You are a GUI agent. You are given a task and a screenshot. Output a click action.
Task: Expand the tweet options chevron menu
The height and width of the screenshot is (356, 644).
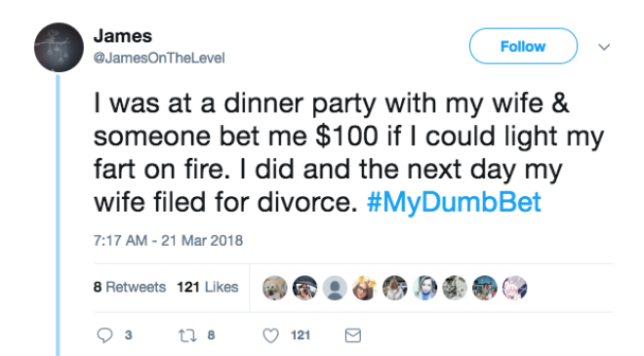point(604,47)
